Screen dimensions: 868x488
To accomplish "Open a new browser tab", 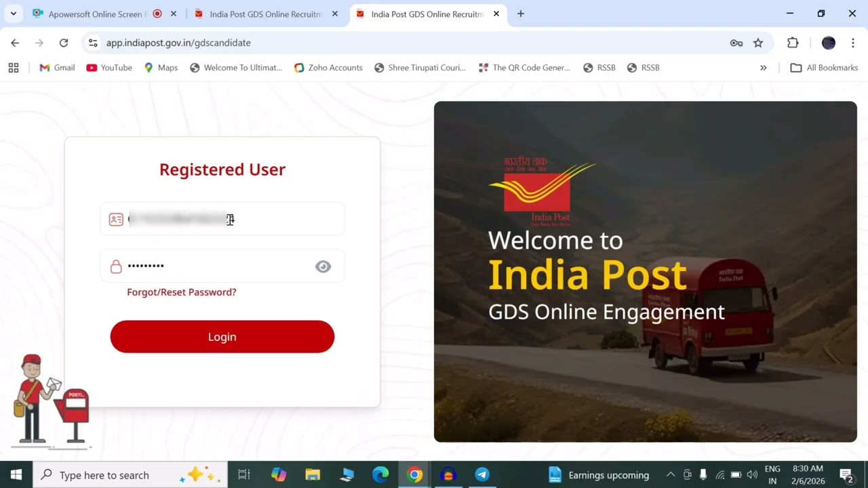I will (x=521, y=14).
